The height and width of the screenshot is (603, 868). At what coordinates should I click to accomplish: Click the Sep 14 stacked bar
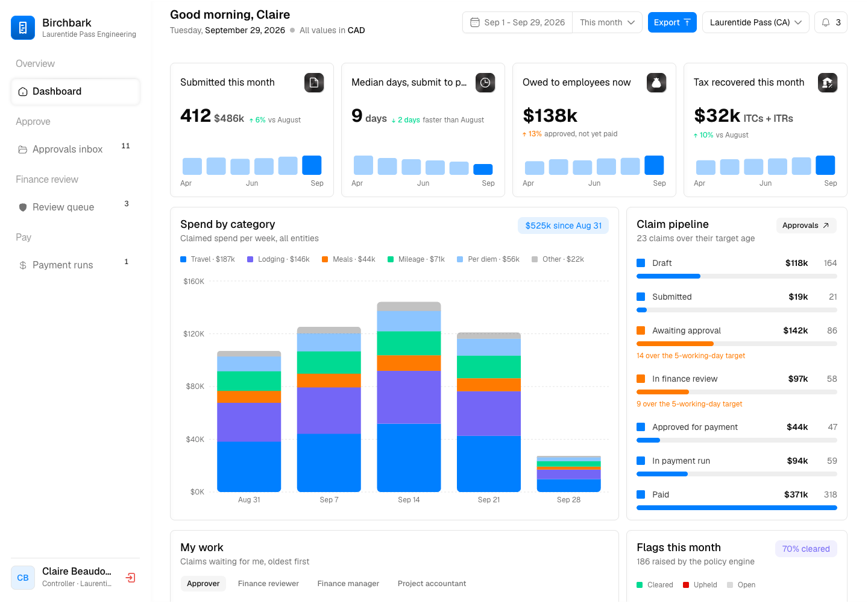coord(409,397)
